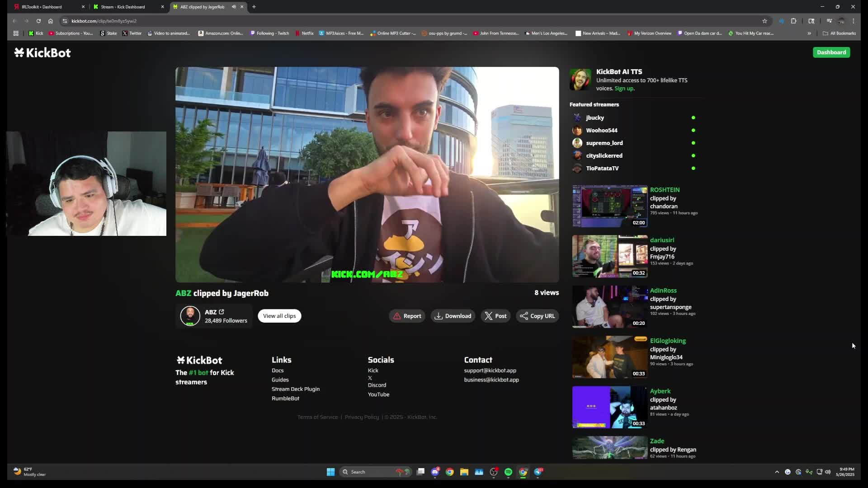868x488 pixels.
Task: Open the ElGlogloking clip thumbnail
Action: [610, 357]
